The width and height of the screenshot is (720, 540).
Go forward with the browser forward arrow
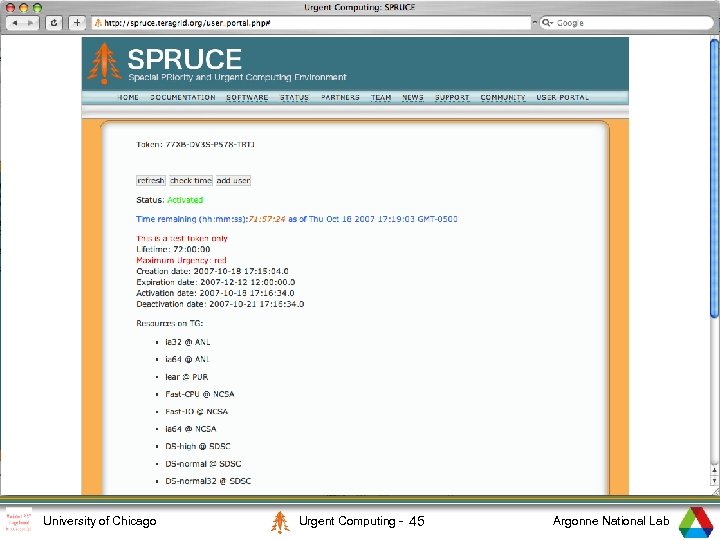pos(30,22)
